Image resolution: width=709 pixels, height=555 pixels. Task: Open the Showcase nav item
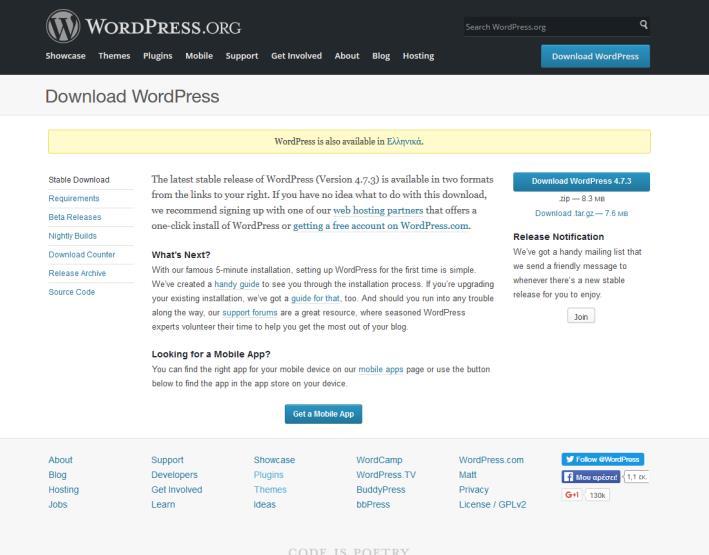[x=66, y=56]
